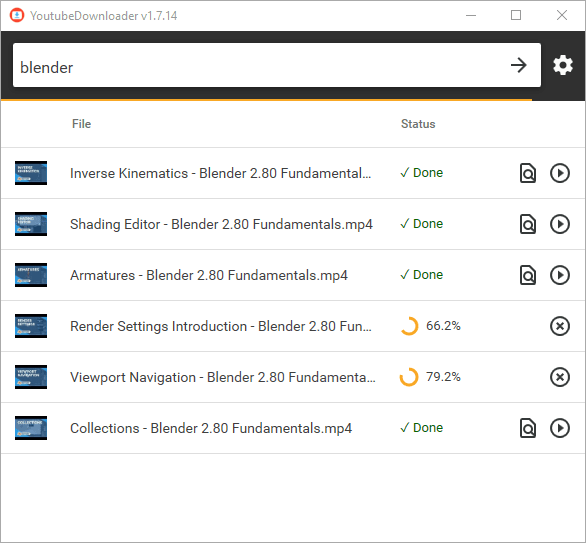
Task: Submit the blender search with arrow button
Action: click(x=519, y=65)
